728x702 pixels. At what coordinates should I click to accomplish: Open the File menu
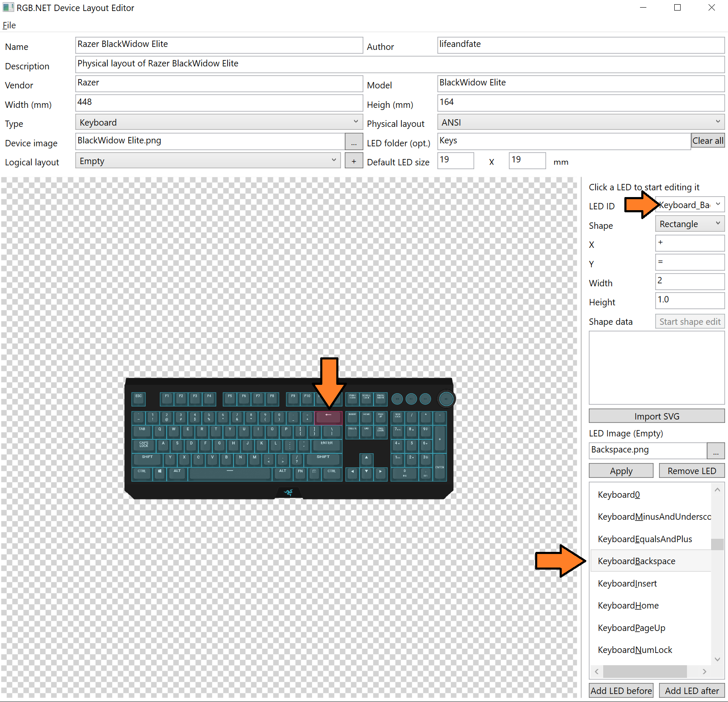[9, 25]
